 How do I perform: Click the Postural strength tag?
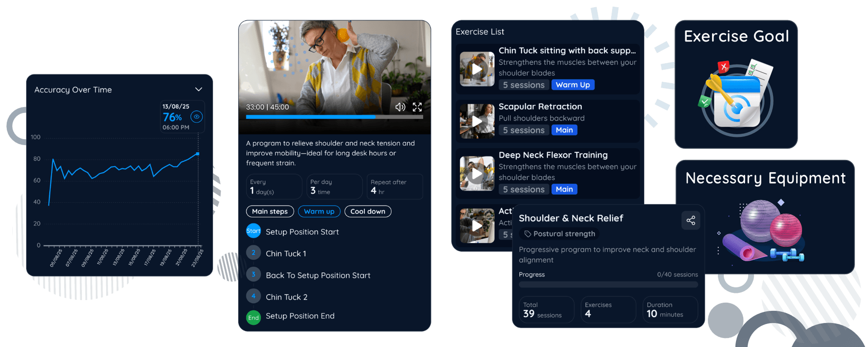click(x=560, y=234)
